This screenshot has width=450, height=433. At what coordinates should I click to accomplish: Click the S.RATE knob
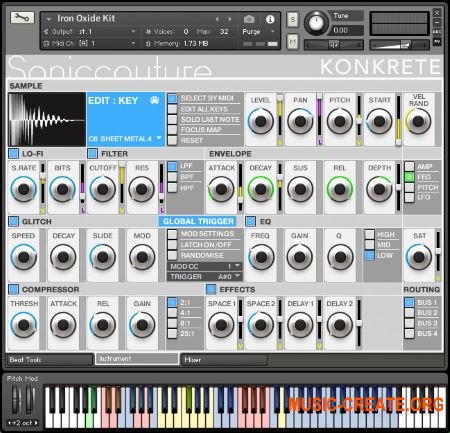(x=24, y=189)
